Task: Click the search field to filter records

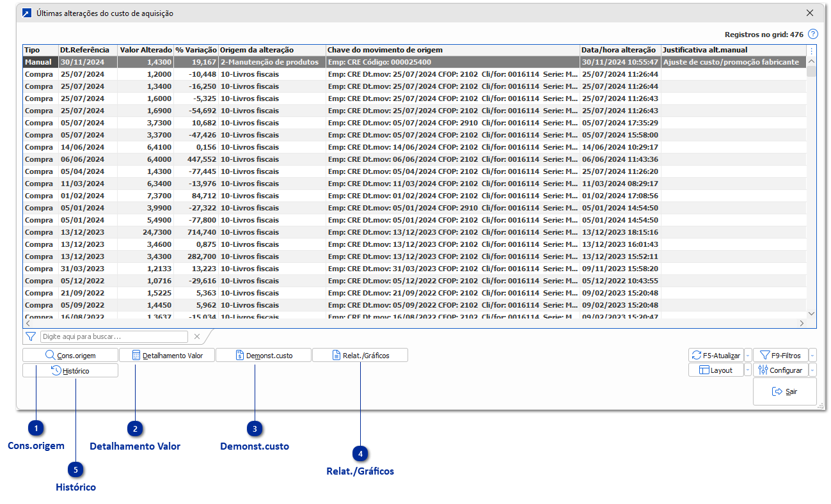Action: click(x=114, y=336)
